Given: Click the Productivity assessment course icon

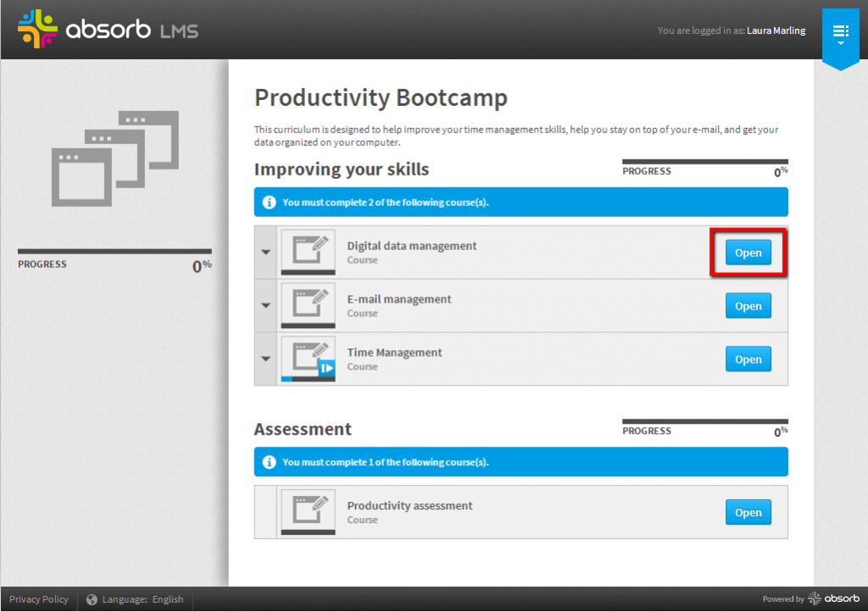Looking at the screenshot, I should click(x=309, y=512).
